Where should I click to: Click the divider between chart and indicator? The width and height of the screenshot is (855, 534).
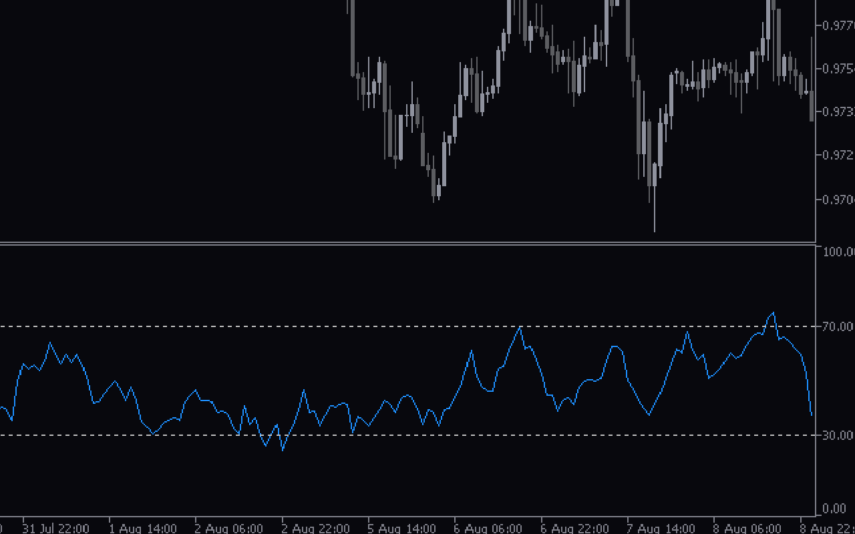coord(408,243)
